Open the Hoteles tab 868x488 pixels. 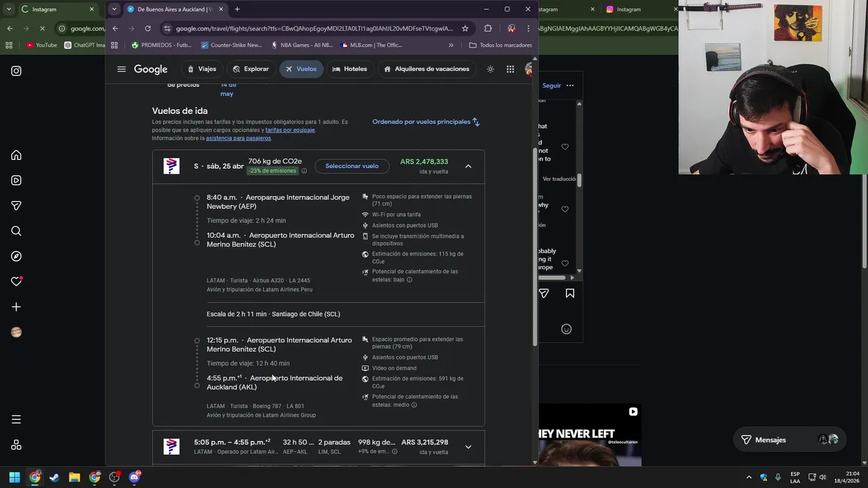349,69
